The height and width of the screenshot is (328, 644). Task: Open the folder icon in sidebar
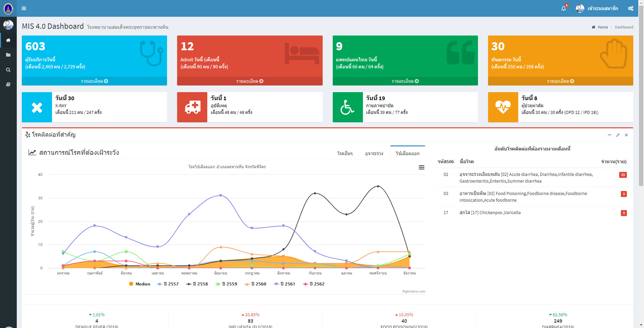click(x=8, y=55)
